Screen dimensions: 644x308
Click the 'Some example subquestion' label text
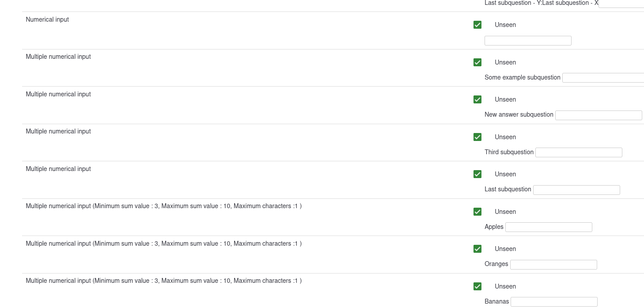pos(523,77)
